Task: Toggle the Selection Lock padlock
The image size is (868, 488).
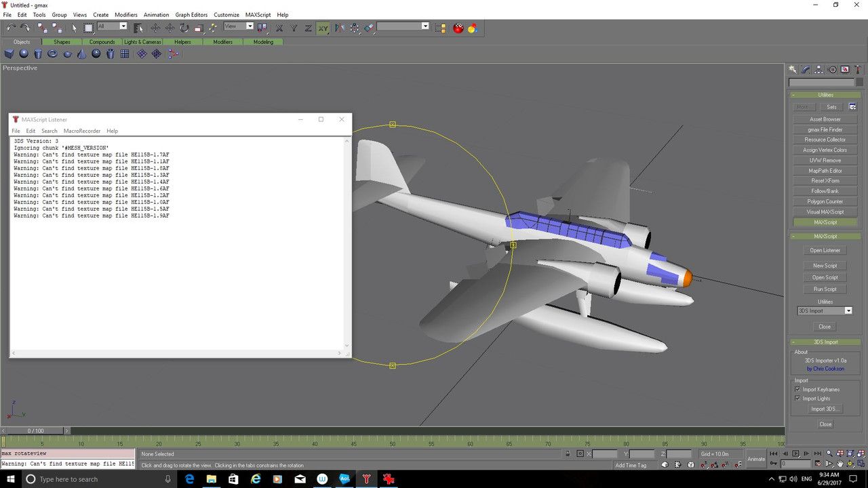Action: coord(568,453)
